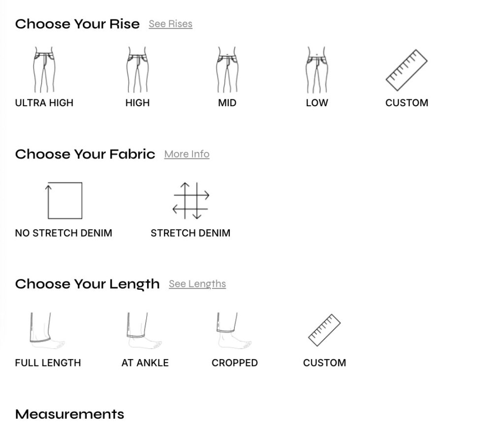Pick the Mid rise jeans icon
The image size is (504, 432).
(227, 70)
